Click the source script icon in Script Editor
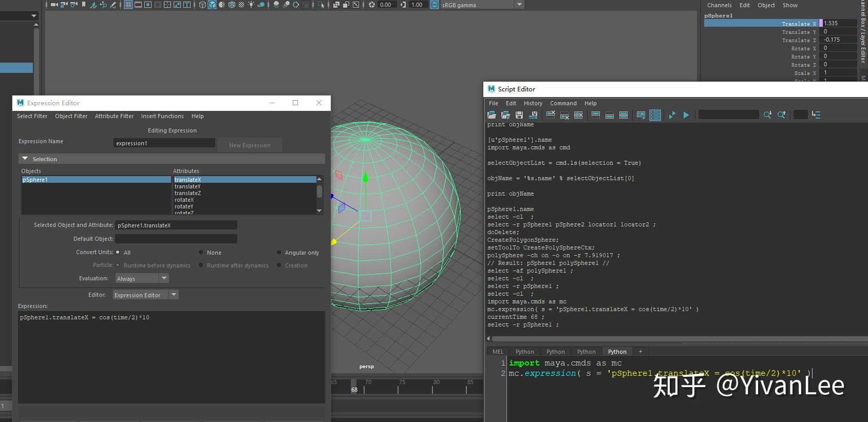The width and height of the screenshot is (868, 422). (505, 115)
